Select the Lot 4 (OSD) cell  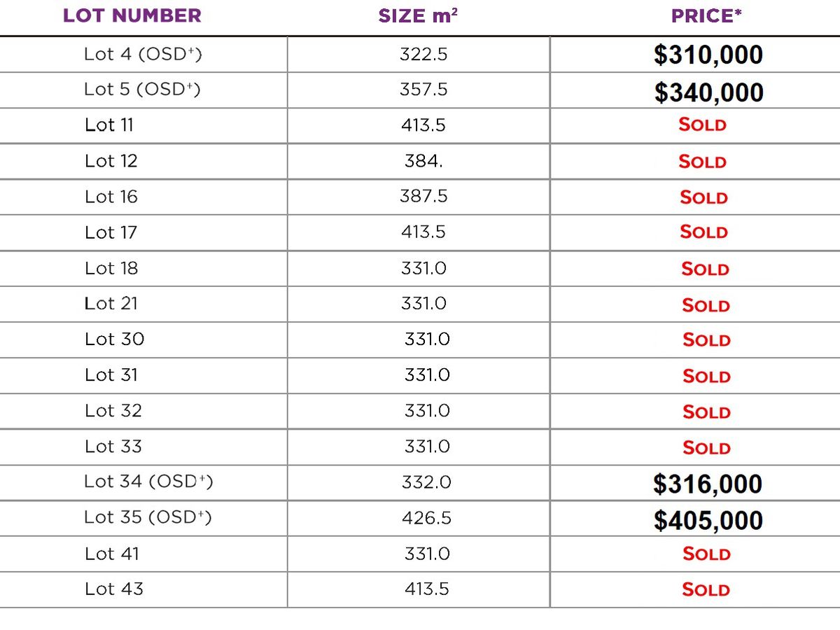pyautogui.click(x=143, y=54)
